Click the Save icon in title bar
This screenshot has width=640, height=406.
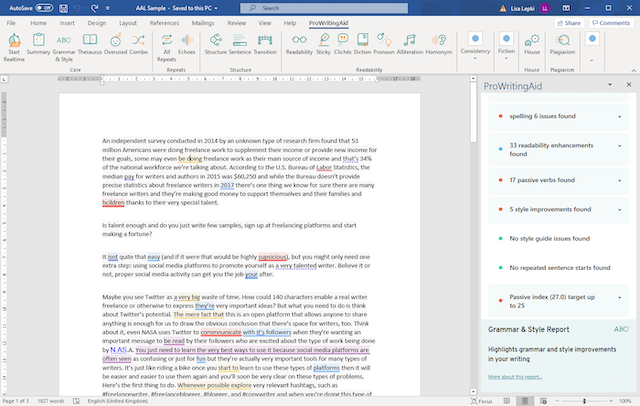coord(63,8)
